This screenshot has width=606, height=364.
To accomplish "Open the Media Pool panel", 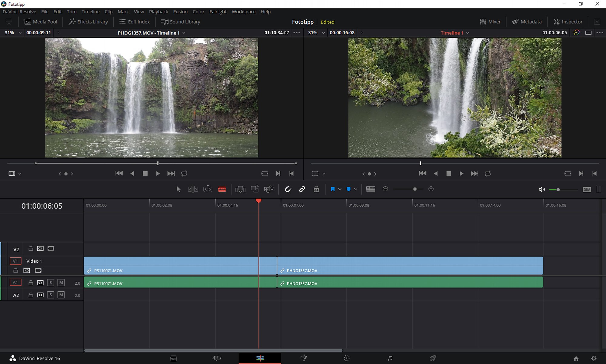I will pos(41,22).
